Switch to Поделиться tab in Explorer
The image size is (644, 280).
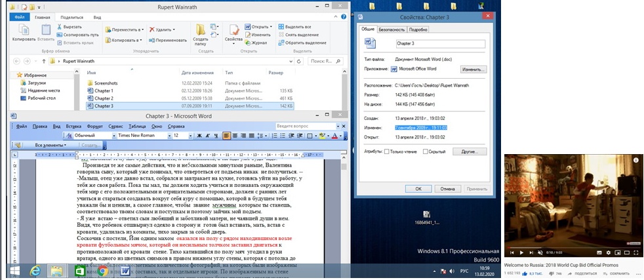pos(71,18)
